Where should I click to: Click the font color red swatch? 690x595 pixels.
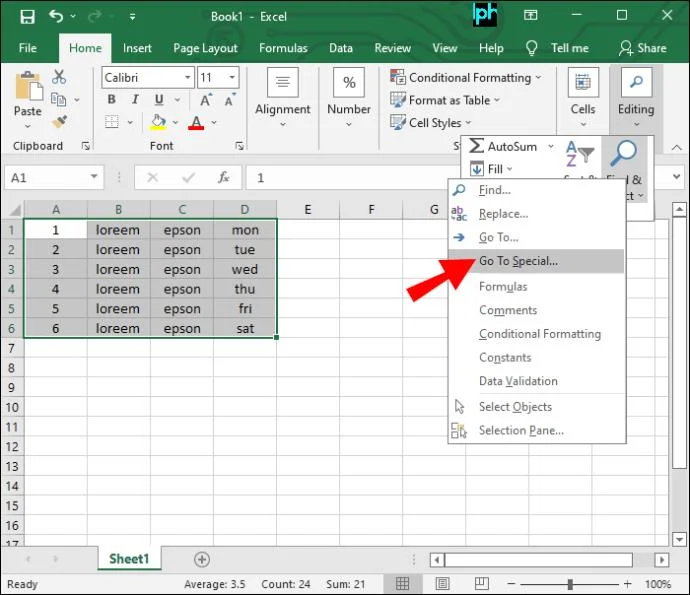pyautogui.click(x=196, y=128)
